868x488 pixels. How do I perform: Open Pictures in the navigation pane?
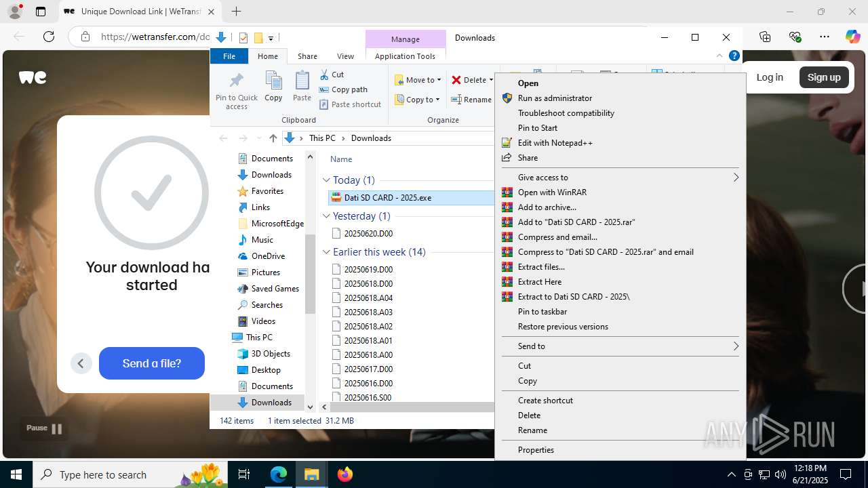coord(265,272)
